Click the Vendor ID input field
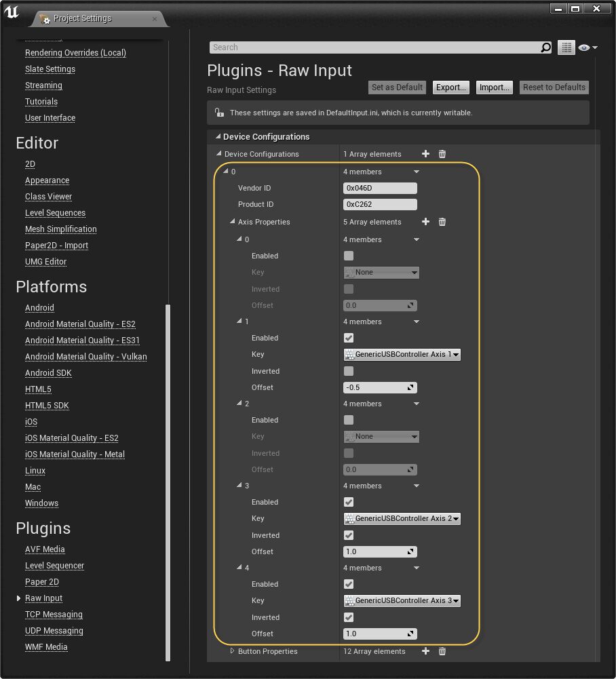The width and height of the screenshot is (616, 679). coord(380,189)
